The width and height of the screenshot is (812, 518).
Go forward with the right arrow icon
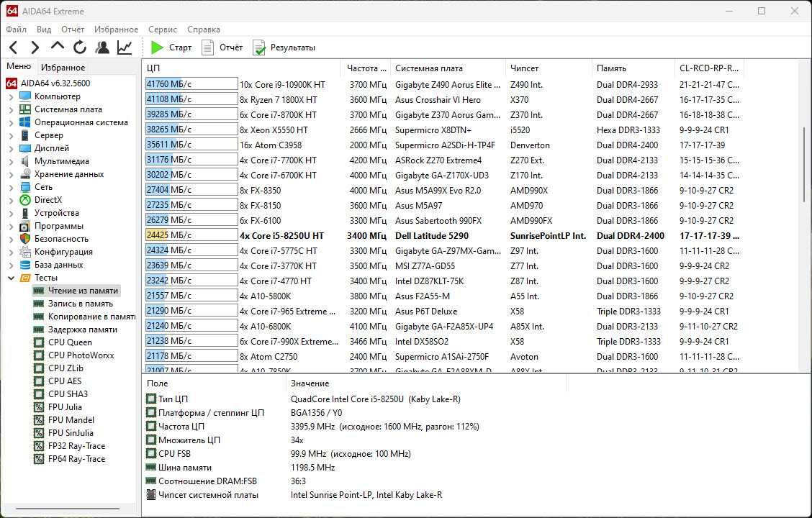click(x=35, y=47)
